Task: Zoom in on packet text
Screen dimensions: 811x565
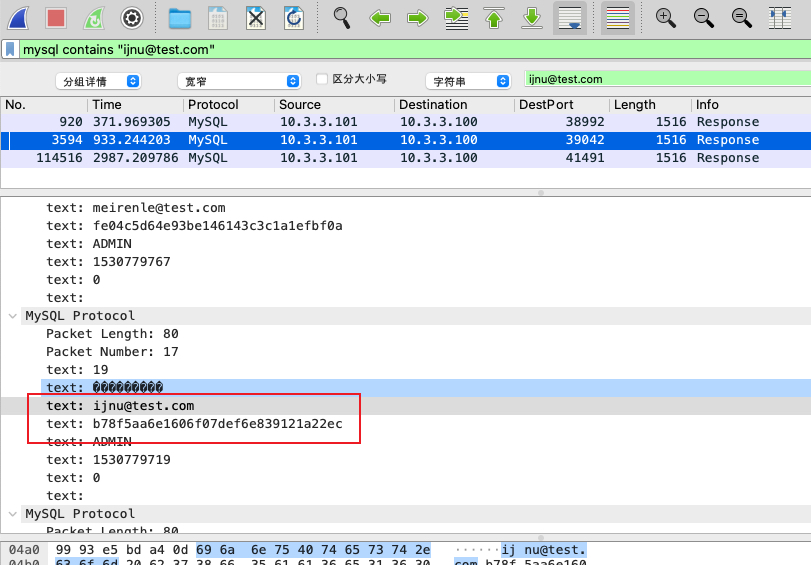Action: pos(665,17)
